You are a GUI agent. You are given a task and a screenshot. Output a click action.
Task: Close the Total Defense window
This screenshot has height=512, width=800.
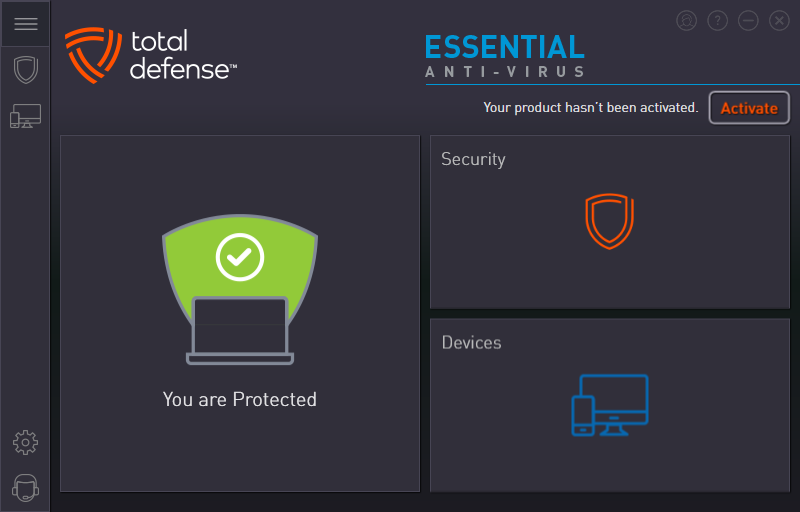point(779,20)
